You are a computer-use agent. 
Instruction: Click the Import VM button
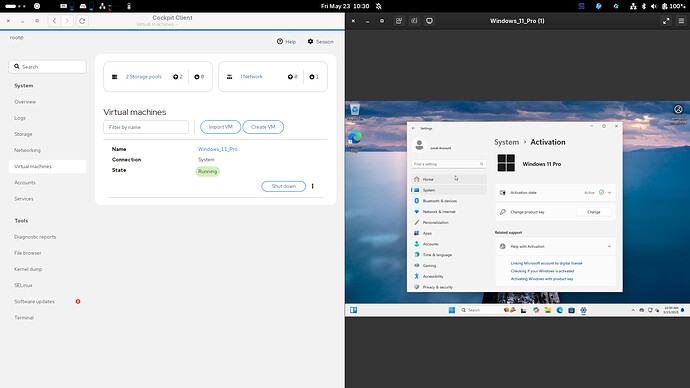[220, 127]
